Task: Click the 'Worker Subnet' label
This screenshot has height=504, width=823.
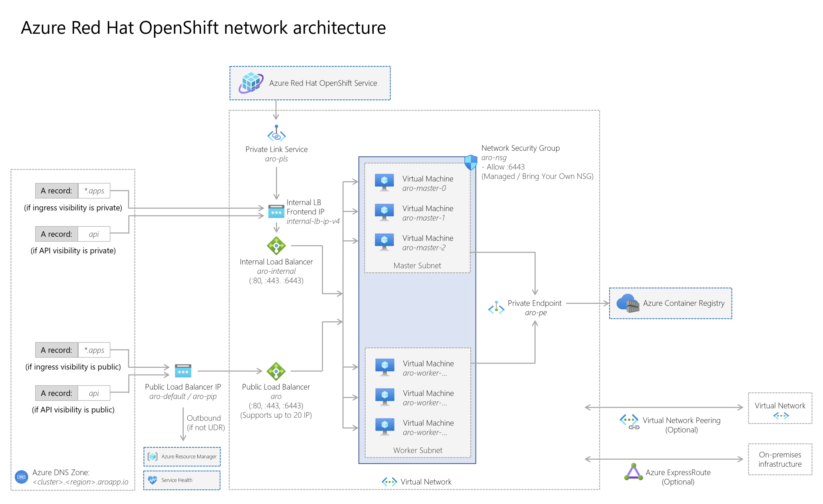Action: (x=418, y=450)
